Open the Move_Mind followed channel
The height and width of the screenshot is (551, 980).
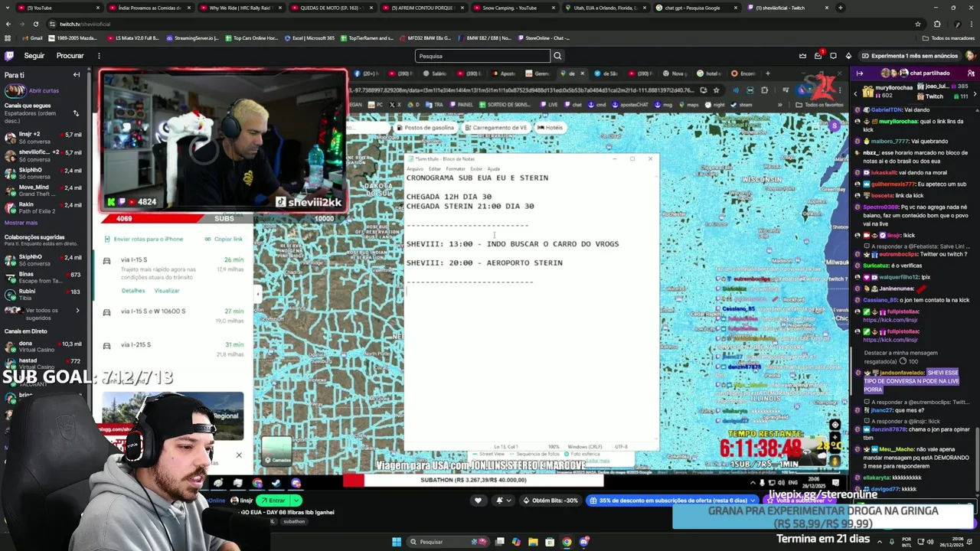pyautogui.click(x=44, y=191)
